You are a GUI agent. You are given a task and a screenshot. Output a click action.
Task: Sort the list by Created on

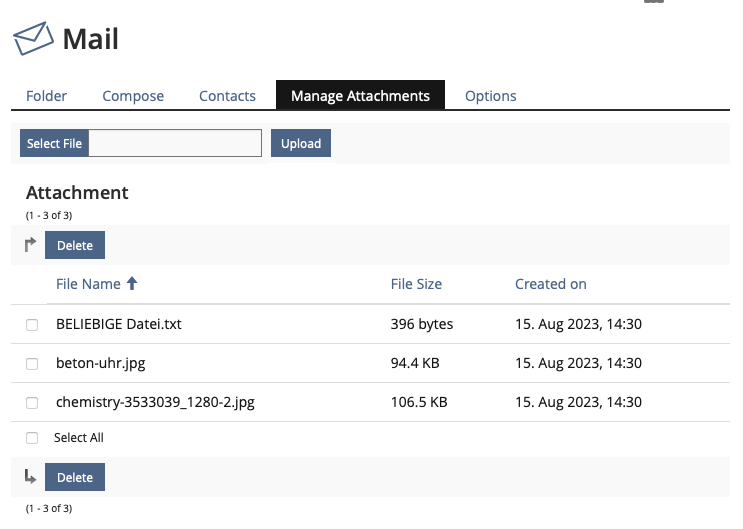click(x=550, y=284)
